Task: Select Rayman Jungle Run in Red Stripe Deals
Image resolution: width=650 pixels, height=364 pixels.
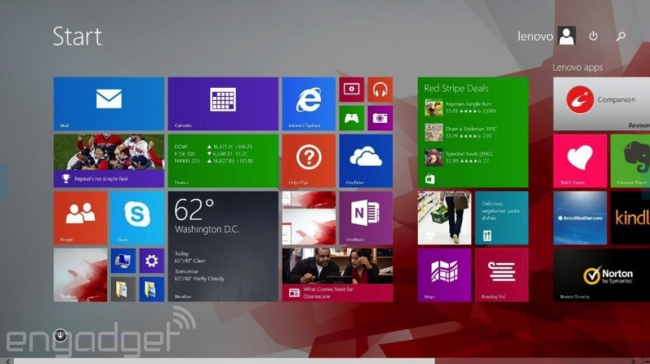Action: (x=460, y=107)
